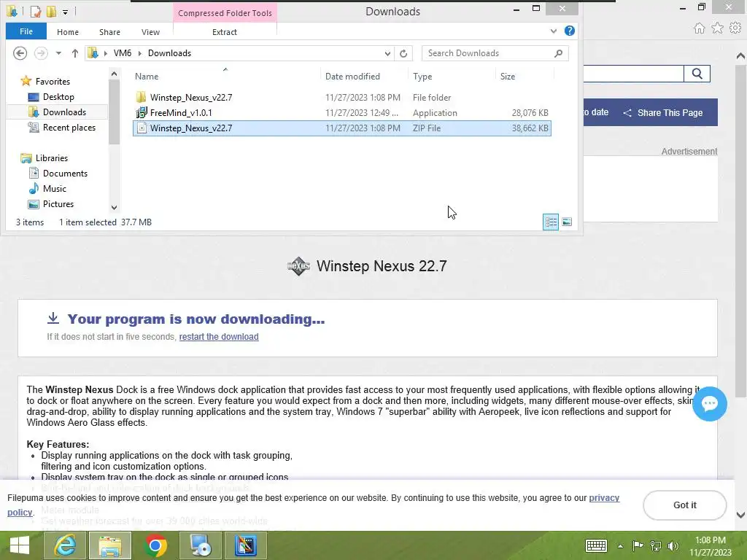Select Winstep_Nexus_v22.7 ZIP file icon
The width and height of the screenshot is (747, 560).
click(x=142, y=128)
